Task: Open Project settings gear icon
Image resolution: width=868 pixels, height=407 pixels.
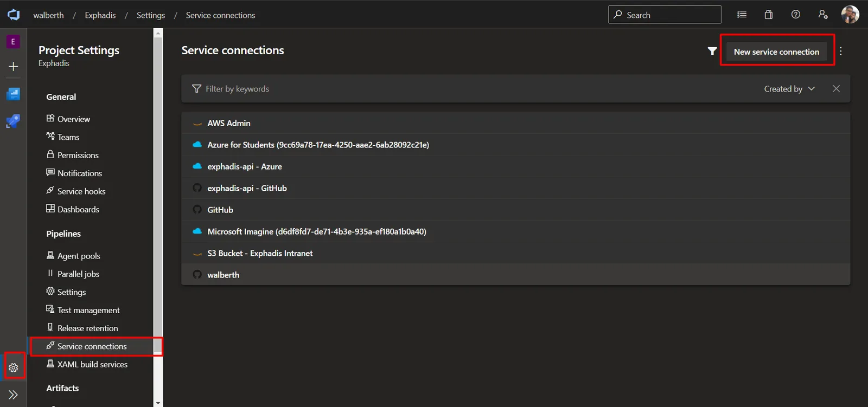Action: coord(14,368)
